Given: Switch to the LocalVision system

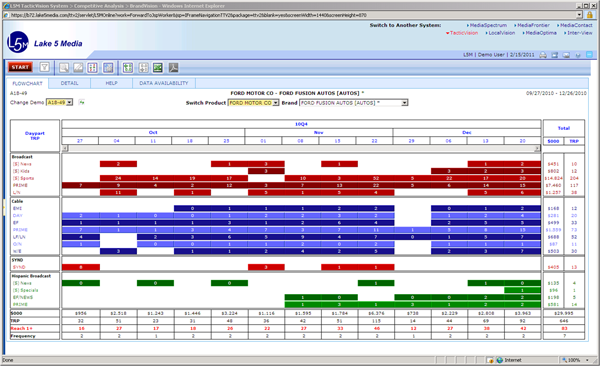Looking at the screenshot, I should coord(501,33).
